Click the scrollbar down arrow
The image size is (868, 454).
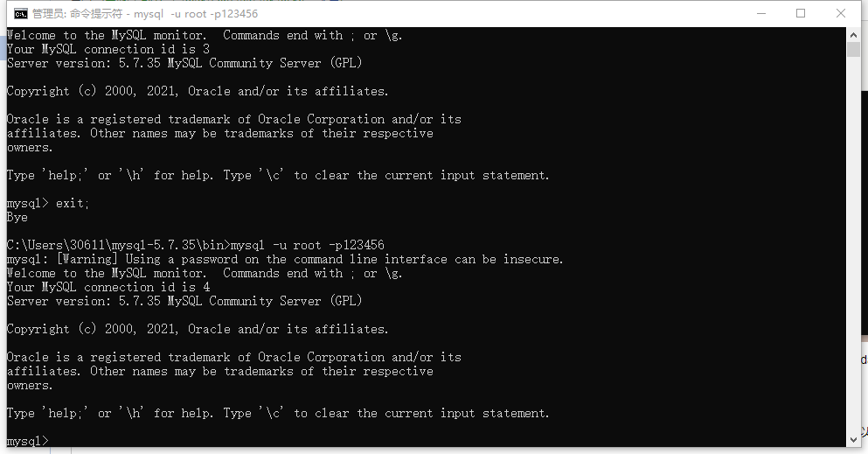853,440
